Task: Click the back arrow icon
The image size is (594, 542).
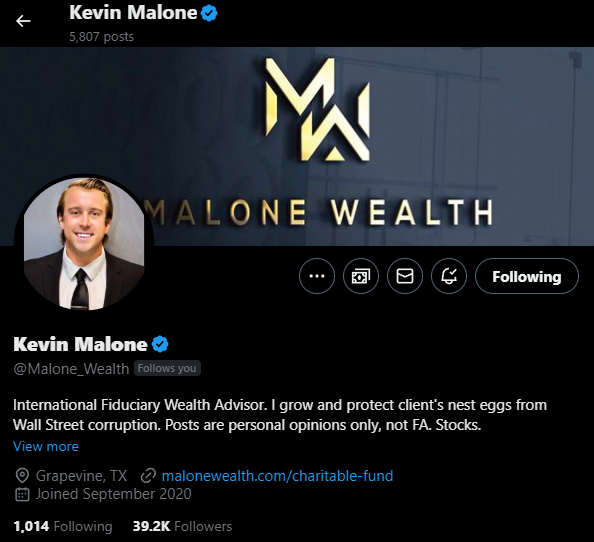Action: click(x=23, y=21)
